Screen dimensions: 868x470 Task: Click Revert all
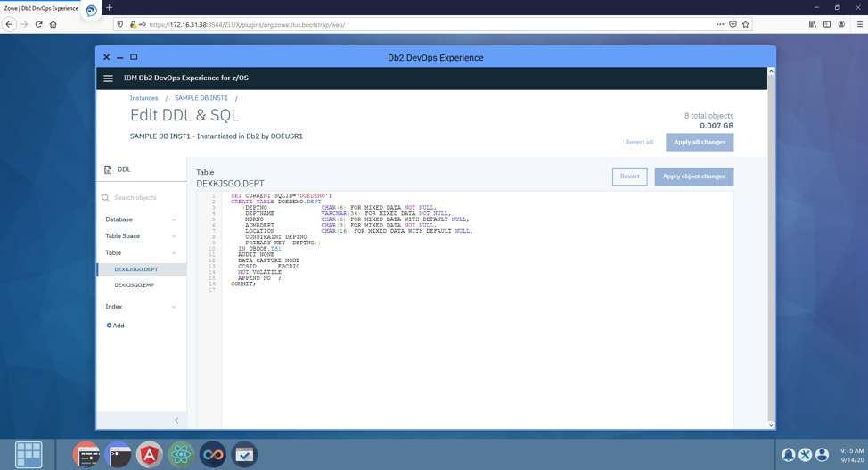pos(639,143)
